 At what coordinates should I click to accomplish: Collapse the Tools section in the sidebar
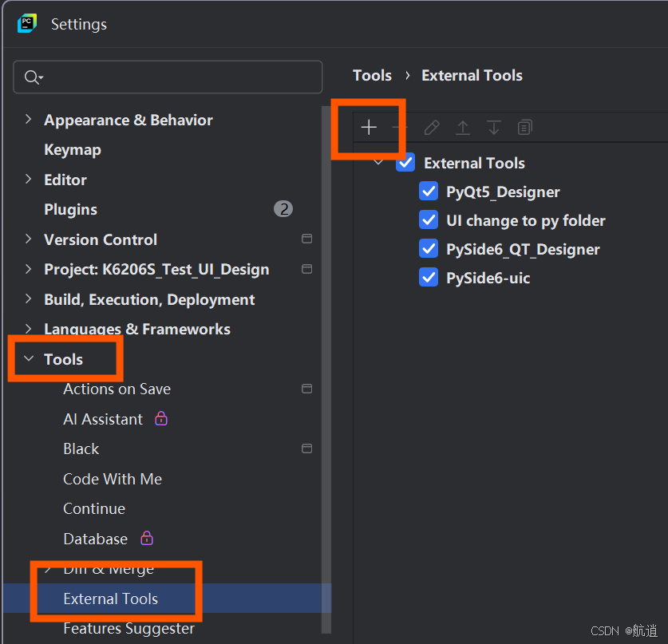coord(28,358)
